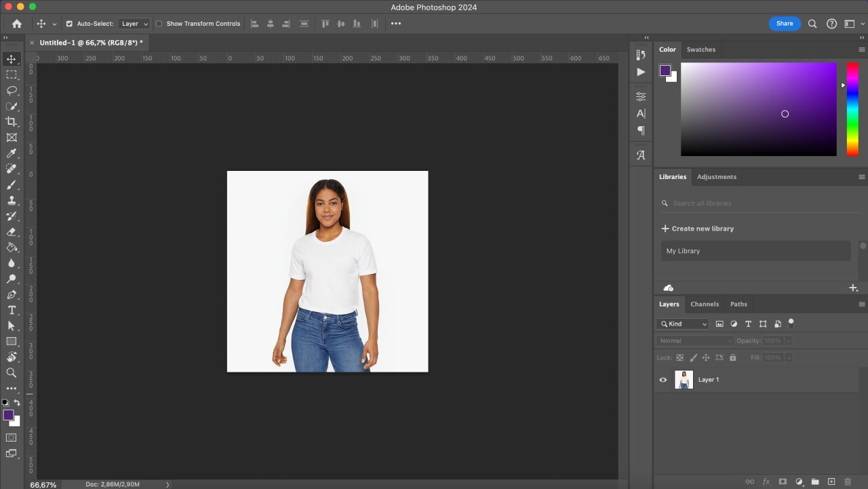Switch to the Channels tab
Screen dimensions: 868x489
coord(705,305)
